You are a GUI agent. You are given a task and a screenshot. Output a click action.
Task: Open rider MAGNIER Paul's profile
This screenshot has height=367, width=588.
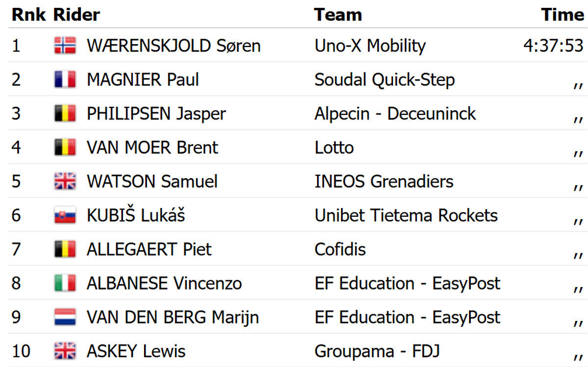pyautogui.click(x=143, y=79)
